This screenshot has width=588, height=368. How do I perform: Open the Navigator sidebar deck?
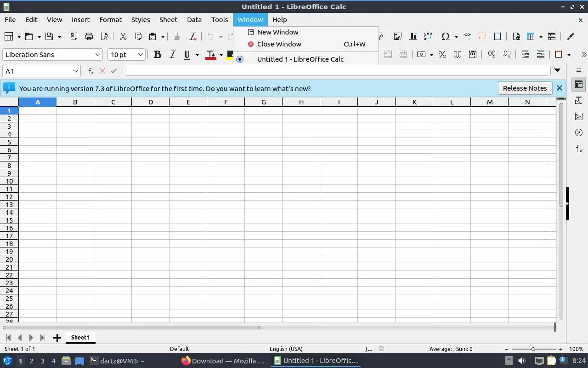click(579, 132)
